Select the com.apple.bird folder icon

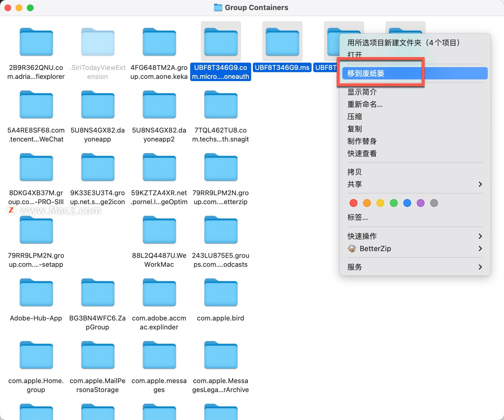point(221,292)
